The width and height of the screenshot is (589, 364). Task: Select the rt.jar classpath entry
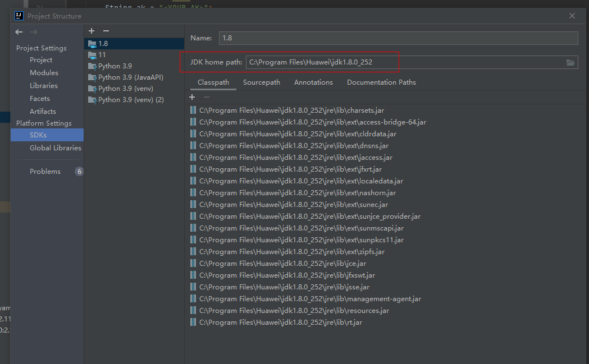coord(280,322)
